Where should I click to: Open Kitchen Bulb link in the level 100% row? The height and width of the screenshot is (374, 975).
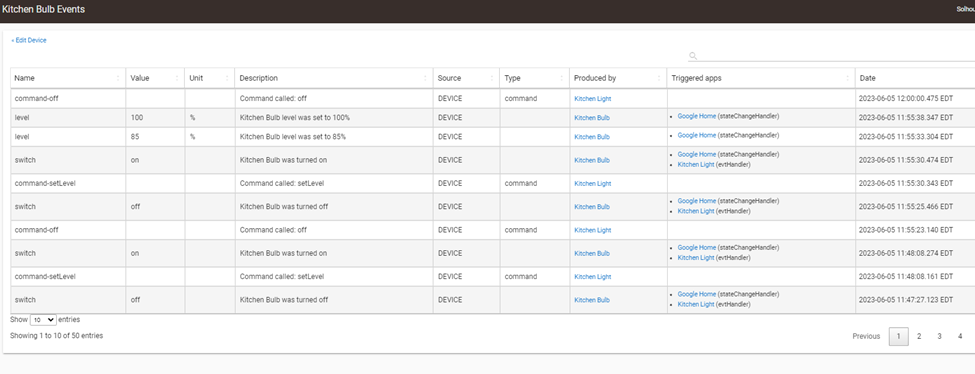[592, 118]
